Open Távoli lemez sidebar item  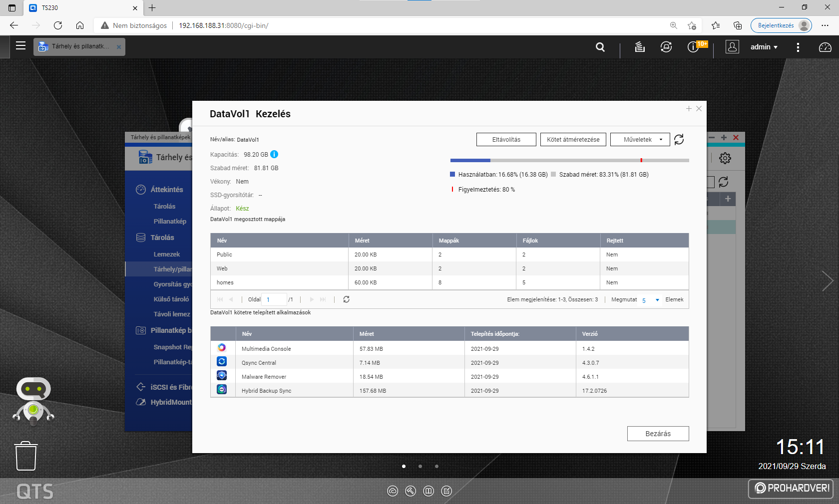(x=172, y=314)
